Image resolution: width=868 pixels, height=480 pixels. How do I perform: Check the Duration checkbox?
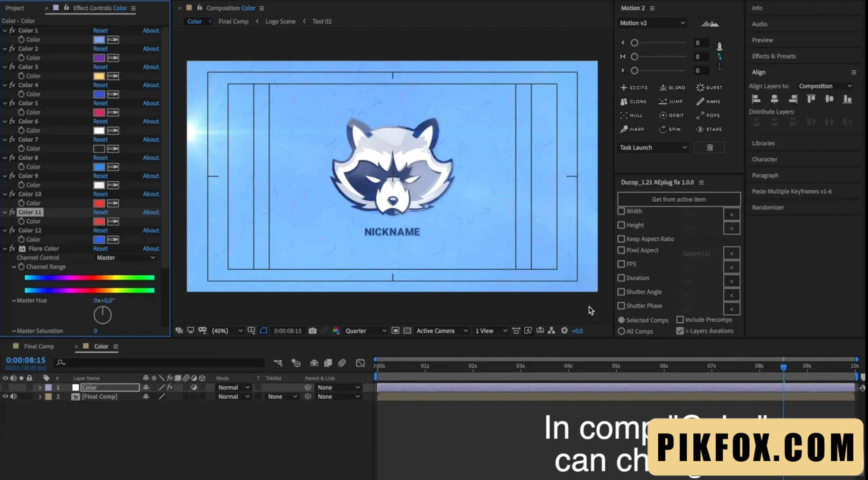621,278
